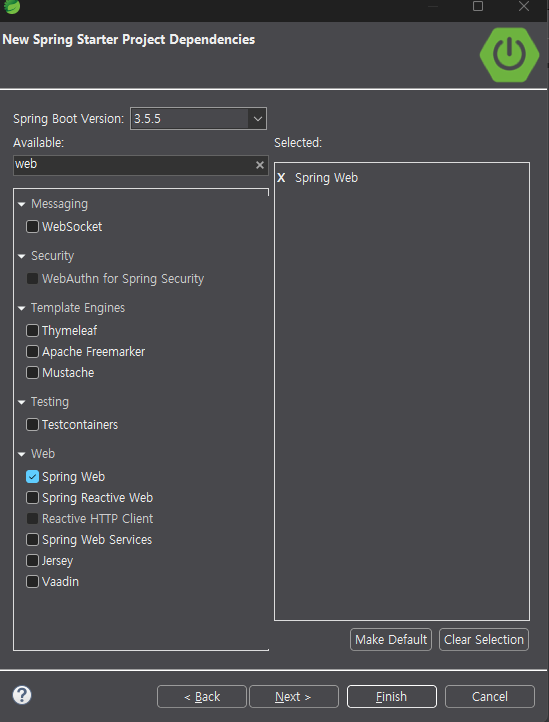549x722 pixels.
Task: Click the Template Engines label
Action: point(78,308)
